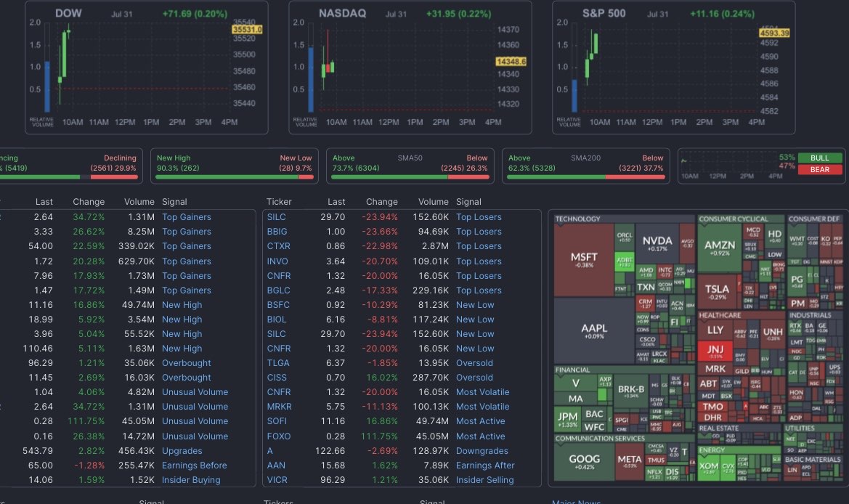Open the MRKR ticker link
Viewport: 849px width, 504px height.
coord(280,407)
